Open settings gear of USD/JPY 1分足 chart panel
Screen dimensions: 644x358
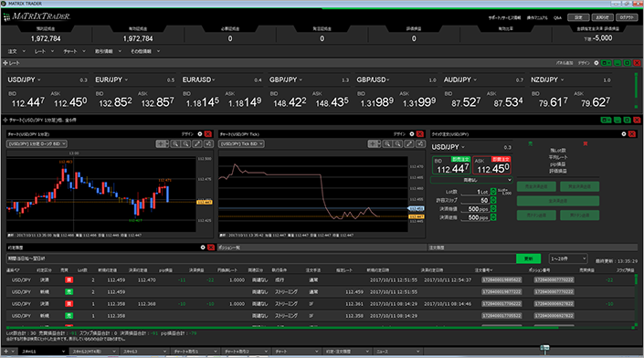point(200,134)
